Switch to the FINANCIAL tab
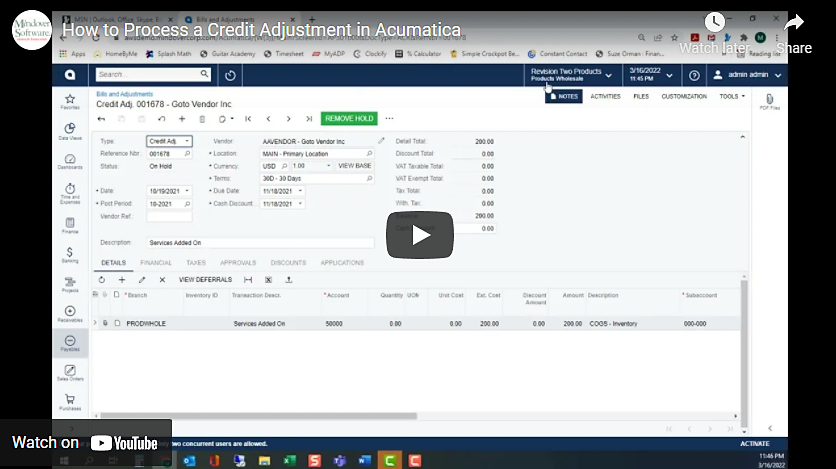 tap(156, 263)
